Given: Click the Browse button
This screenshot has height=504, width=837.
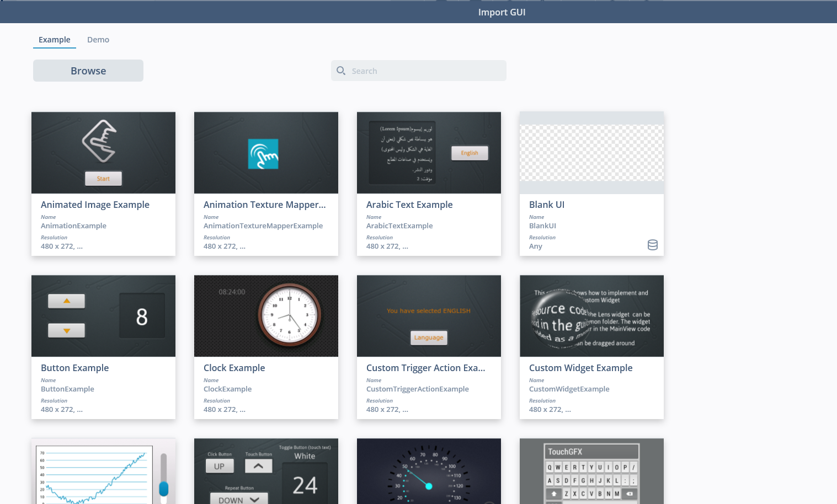Looking at the screenshot, I should [88, 71].
